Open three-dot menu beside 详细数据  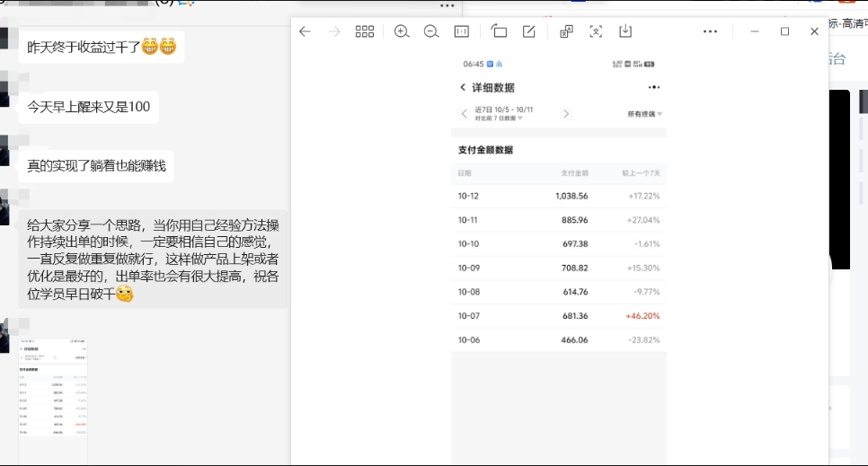[653, 87]
